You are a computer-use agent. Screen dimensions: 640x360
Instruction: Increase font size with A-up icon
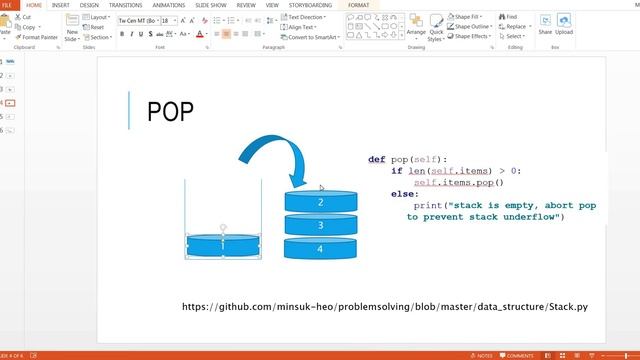click(x=183, y=20)
